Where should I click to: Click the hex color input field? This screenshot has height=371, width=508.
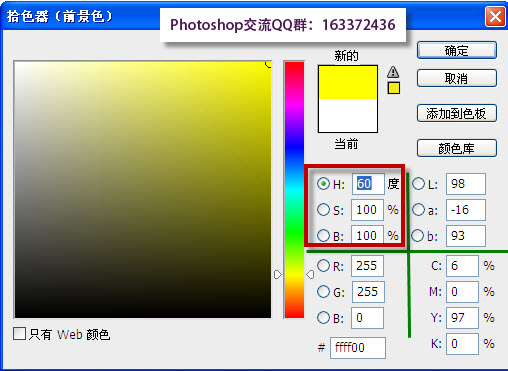click(358, 348)
